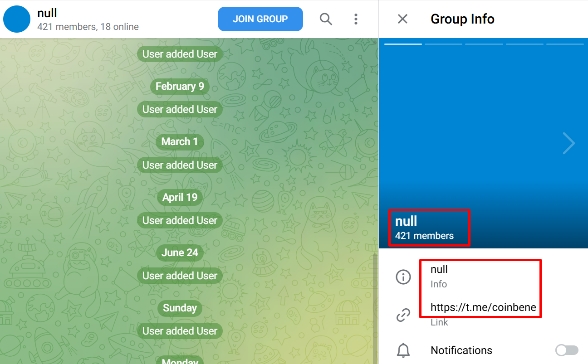Click the null group title in chat header
Screen dimensions: 588x364
pos(47,13)
